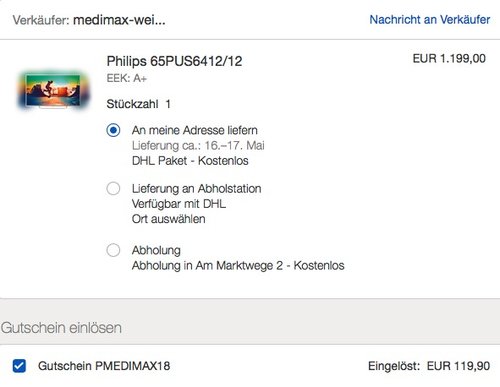Click the Lieferung an Abholstation label text

[196, 189]
